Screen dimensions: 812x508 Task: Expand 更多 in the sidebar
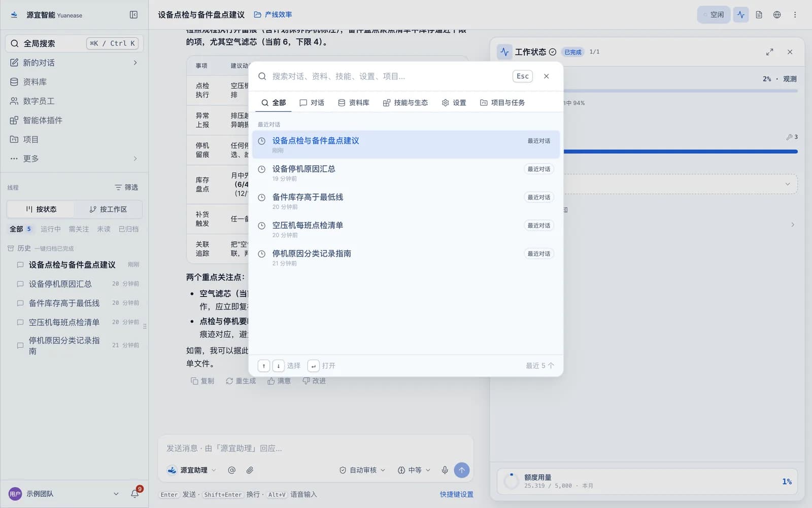click(74, 158)
